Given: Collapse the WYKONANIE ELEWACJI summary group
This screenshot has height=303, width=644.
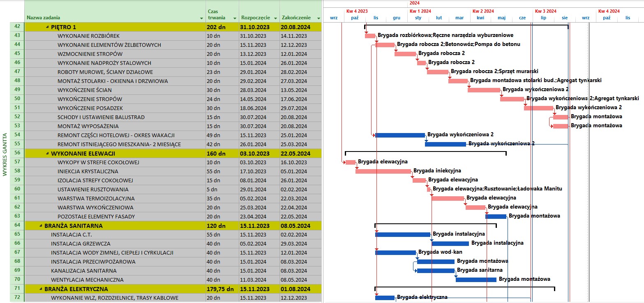Looking at the screenshot, I should click(47, 154).
